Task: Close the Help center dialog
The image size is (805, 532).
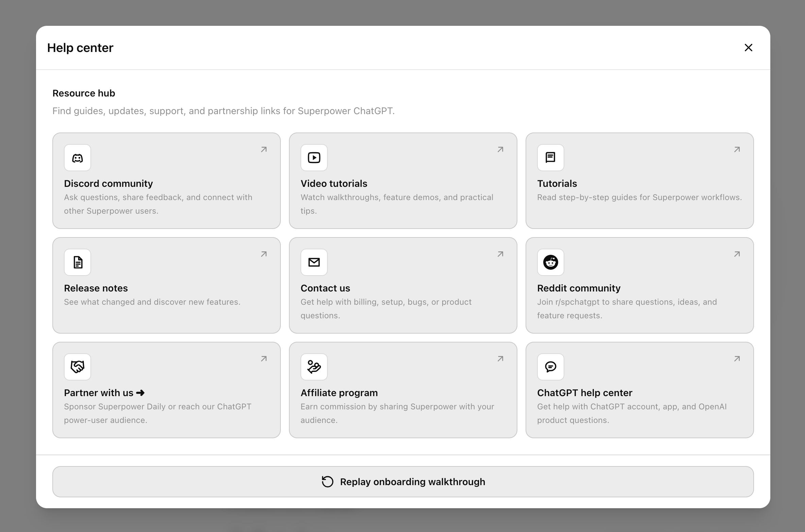Action: point(749,48)
